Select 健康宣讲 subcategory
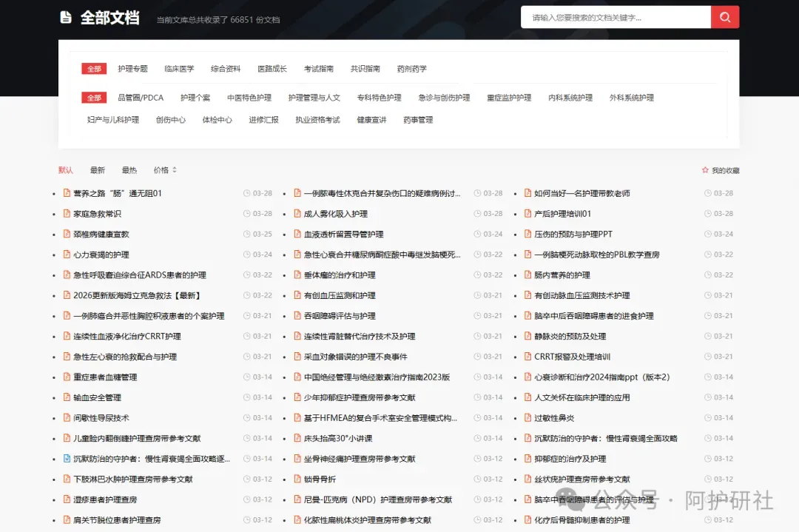Viewport: 799px width, 532px height. tap(371, 120)
